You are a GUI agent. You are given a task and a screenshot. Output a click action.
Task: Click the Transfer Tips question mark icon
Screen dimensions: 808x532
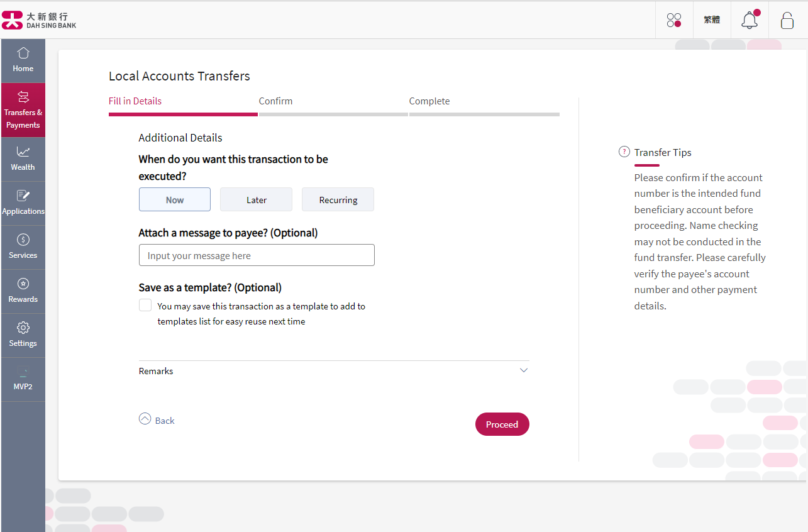pyautogui.click(x=624, y=152)
